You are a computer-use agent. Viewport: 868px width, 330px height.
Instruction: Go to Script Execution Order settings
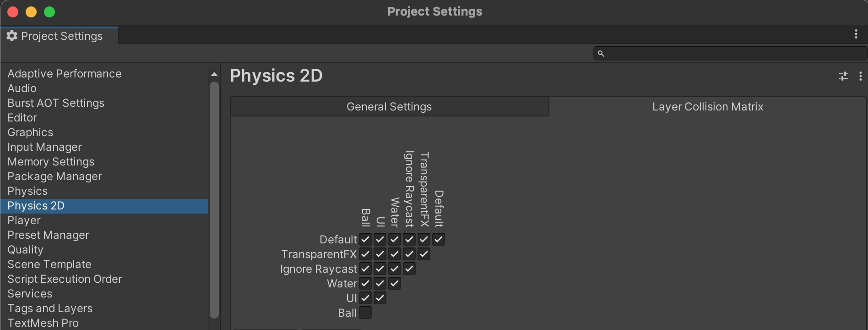coord(65,279)
